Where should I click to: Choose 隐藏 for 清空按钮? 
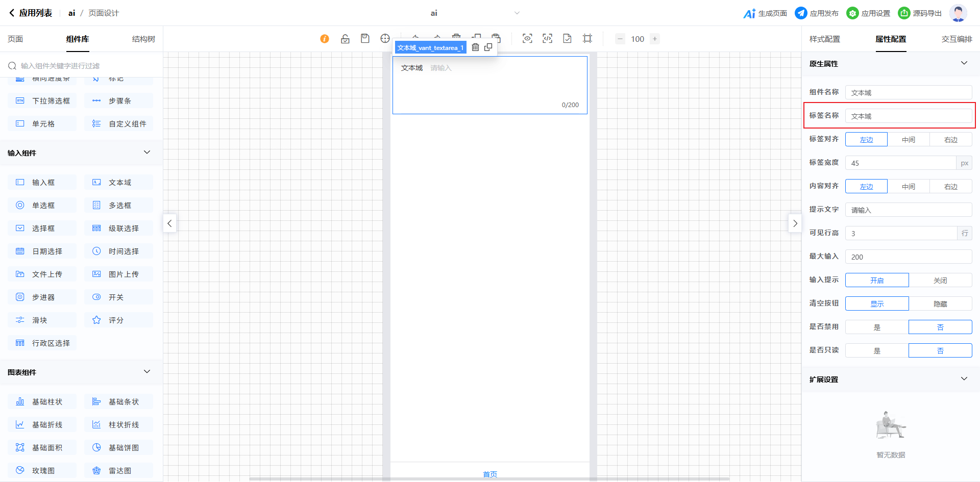pos(940,303)
